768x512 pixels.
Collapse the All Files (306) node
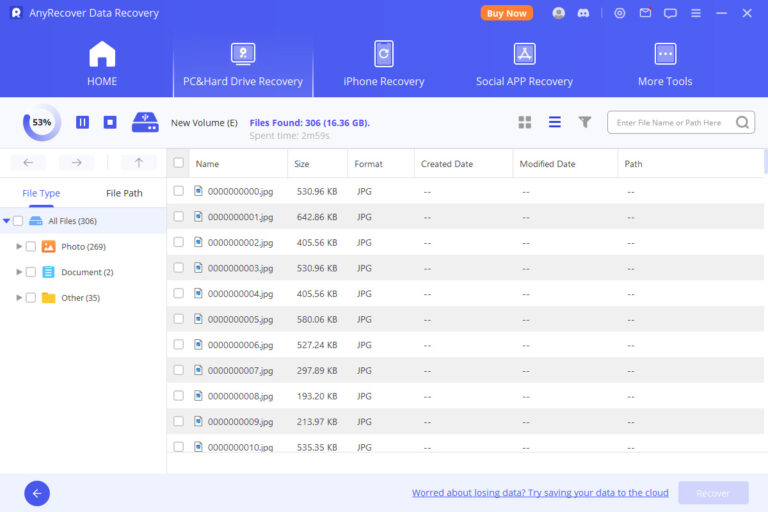click(7, 221)
